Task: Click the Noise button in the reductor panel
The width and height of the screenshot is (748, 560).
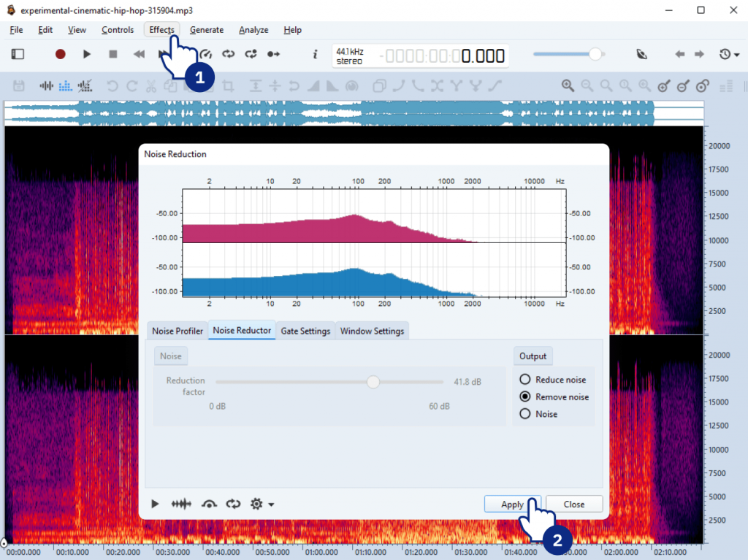Action: [x=170, y=356]
